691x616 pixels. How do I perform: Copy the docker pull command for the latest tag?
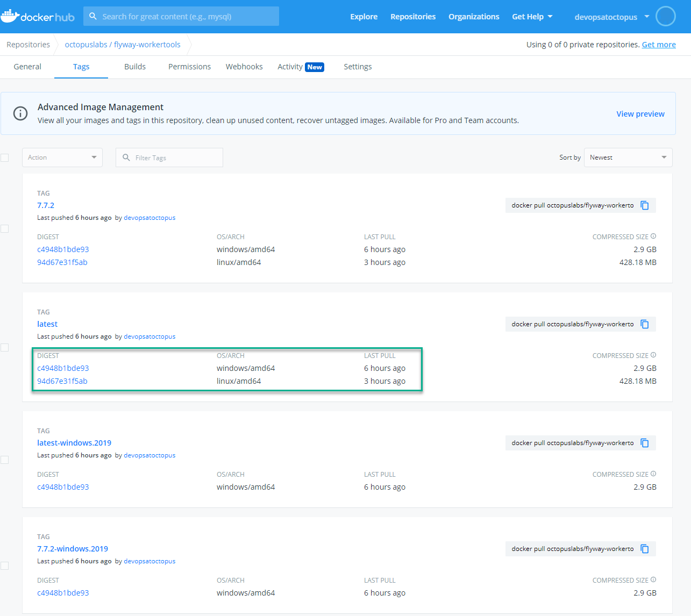pos(644,324)
